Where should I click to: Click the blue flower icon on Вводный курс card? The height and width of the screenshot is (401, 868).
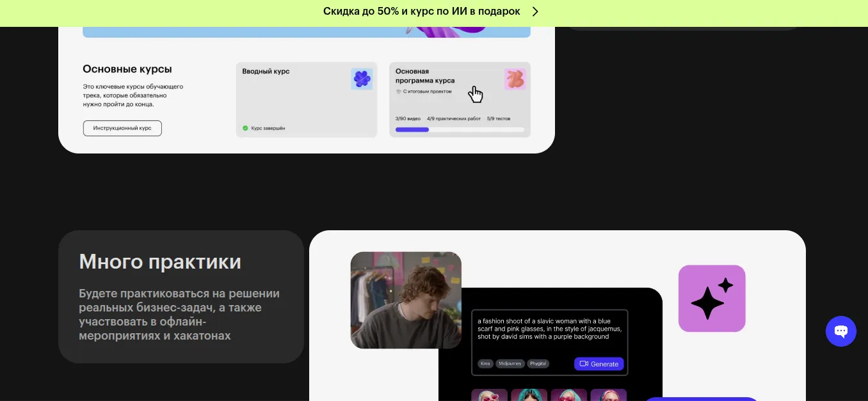tap(362, 79)
